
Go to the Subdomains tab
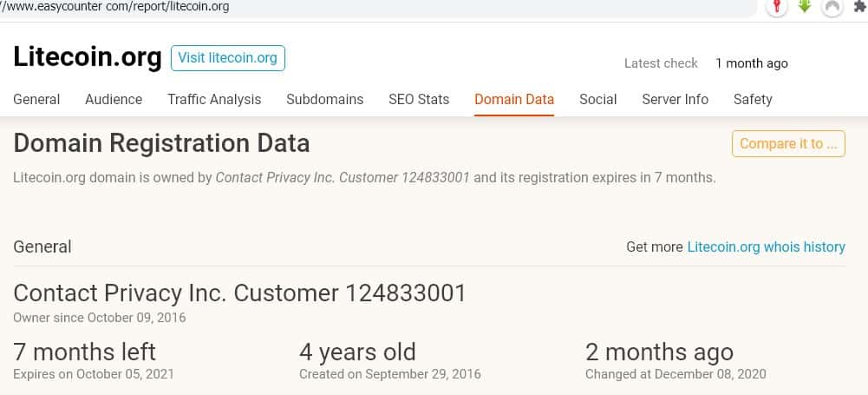point(325,99)
